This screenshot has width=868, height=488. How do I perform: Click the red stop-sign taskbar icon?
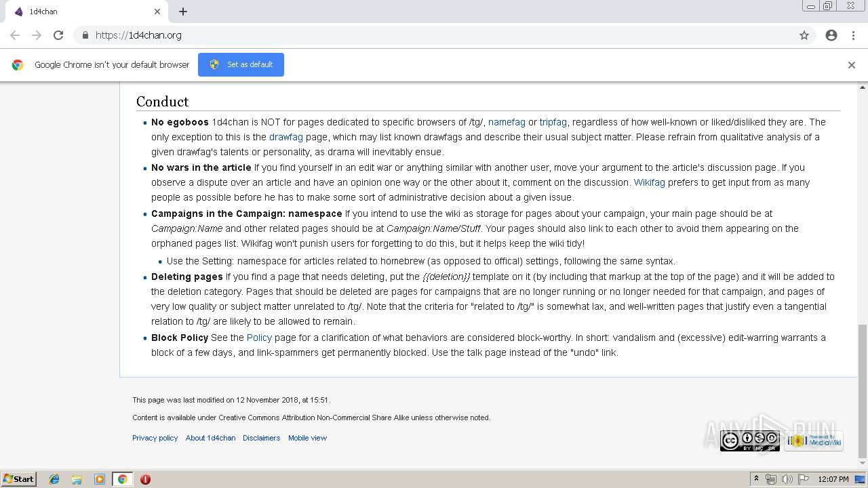coord(145,479)
